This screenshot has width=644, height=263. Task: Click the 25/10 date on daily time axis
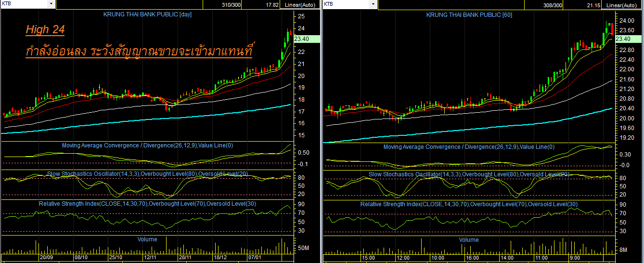(x=116, y=258)
